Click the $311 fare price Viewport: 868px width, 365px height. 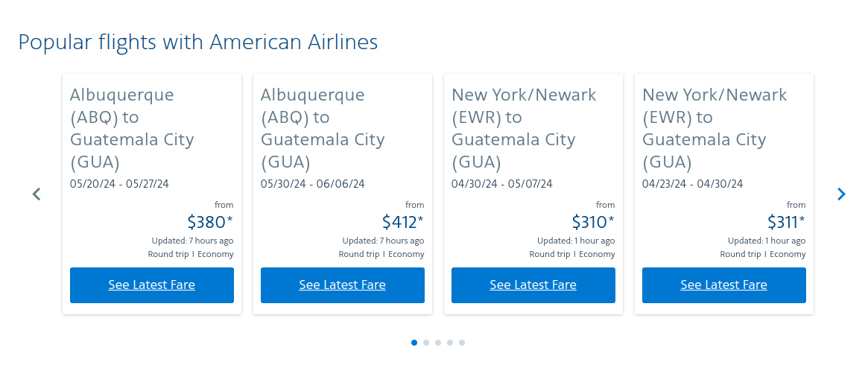(786, 222)
